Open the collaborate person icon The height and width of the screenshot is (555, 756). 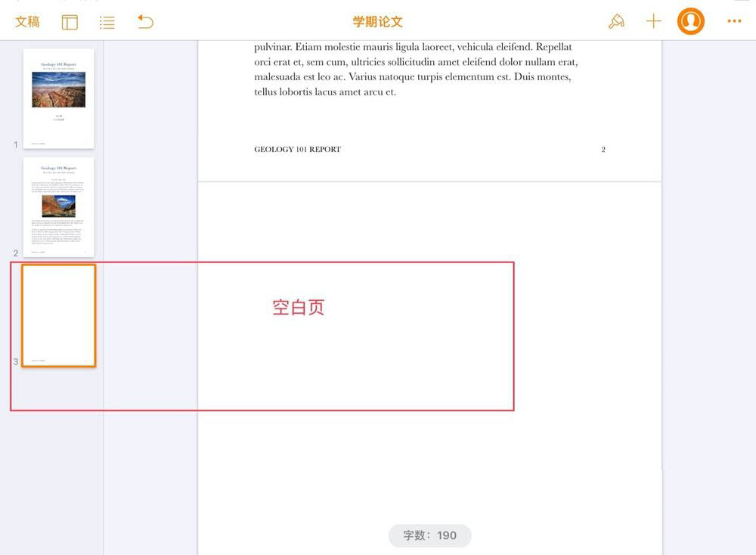click(x=690, y=21)
